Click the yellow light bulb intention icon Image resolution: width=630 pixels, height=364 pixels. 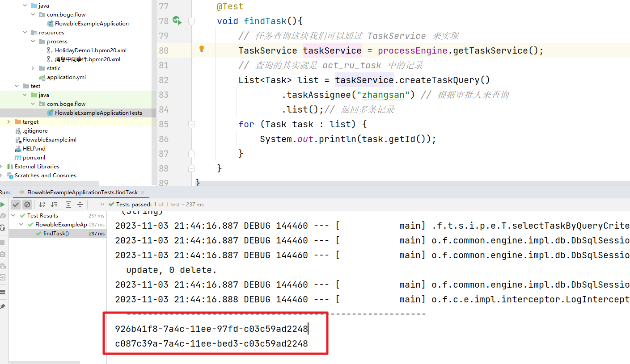(201, 49)
